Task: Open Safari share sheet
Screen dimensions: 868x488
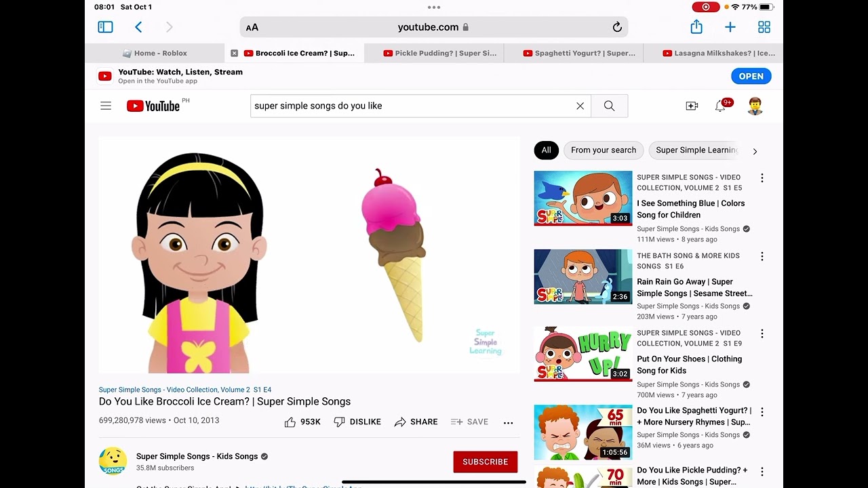Action: 696,26
